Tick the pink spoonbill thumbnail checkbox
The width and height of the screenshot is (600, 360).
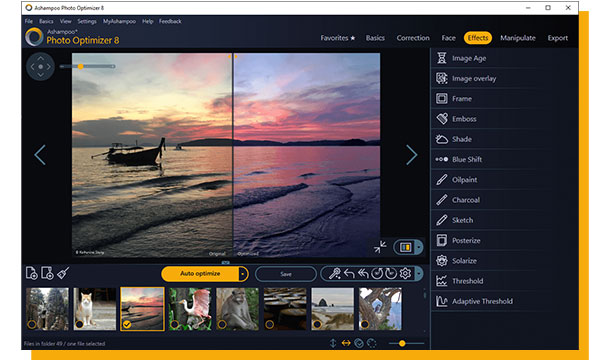(174, 324)
